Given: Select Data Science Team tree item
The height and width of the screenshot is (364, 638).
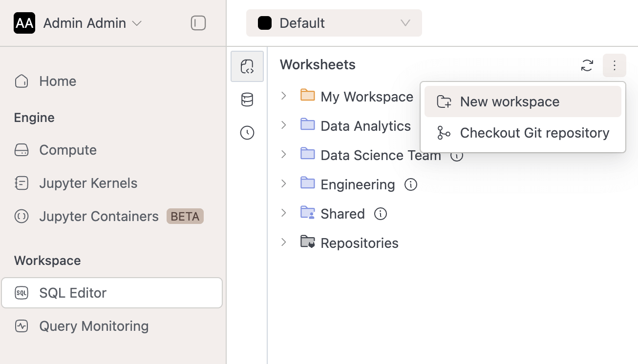Looking at the screenshot, I should click(x=381, y=155).
